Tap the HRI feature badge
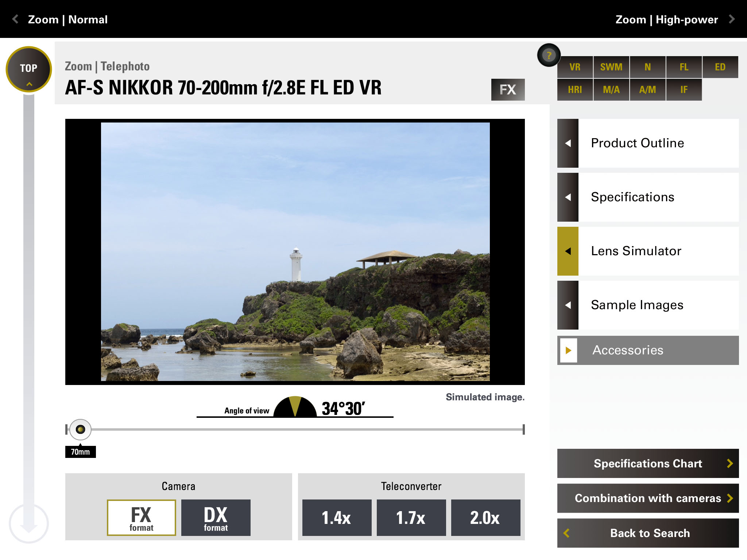The image size is (747, 560). tap(575, 90)
